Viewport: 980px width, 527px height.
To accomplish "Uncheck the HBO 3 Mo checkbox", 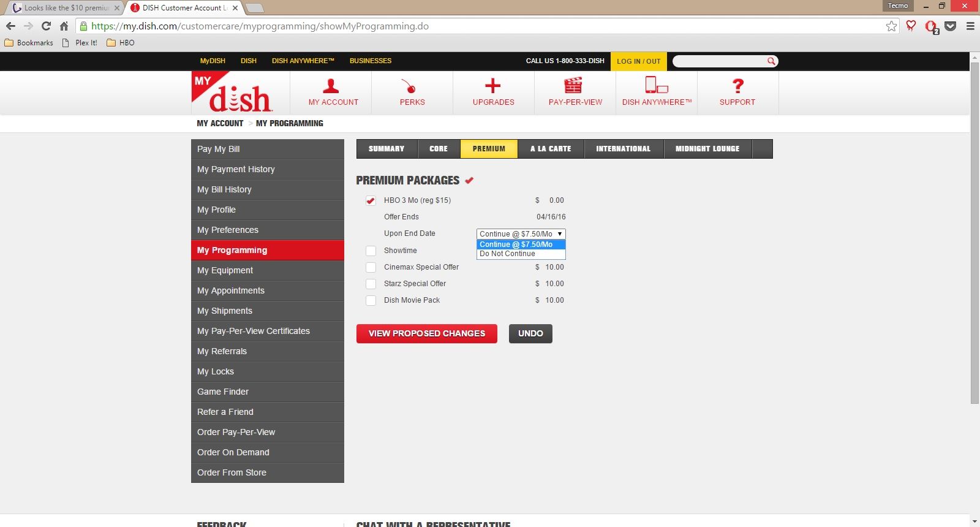I will click(371, 200).
